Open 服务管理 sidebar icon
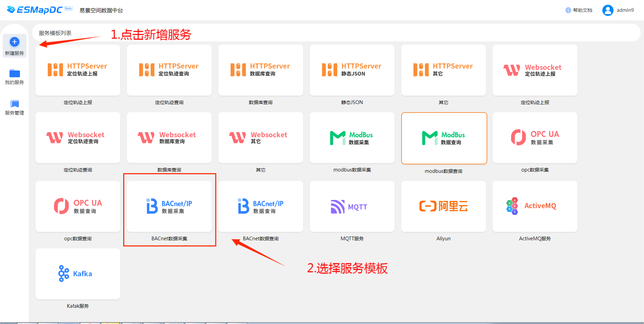Viewport: 644px width, 324px height. [15, 104]
